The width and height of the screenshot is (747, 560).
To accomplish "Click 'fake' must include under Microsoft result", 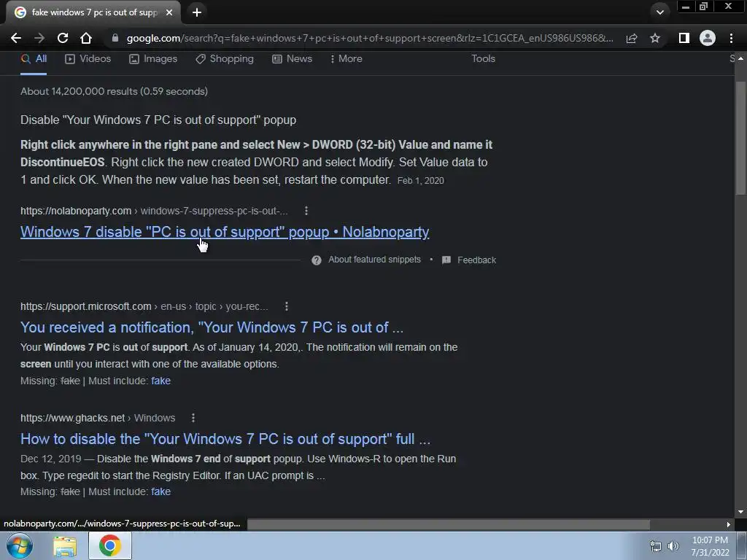I will (161, 381).
